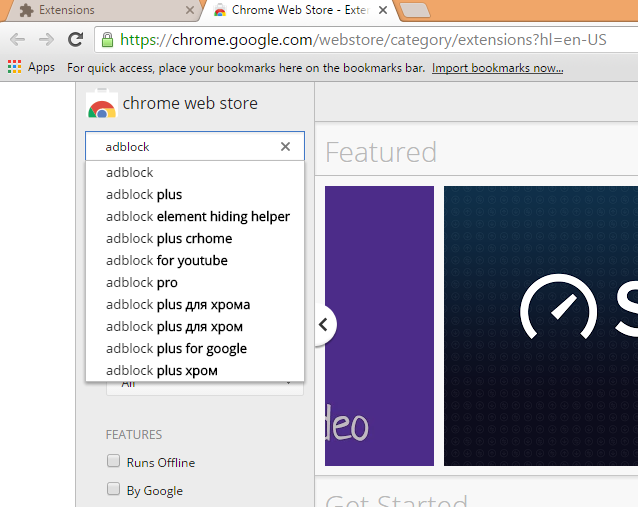Choose "adblock plus for google" suggestion
The width and height of the screenshot is (638, 507).
pos(195,348)
